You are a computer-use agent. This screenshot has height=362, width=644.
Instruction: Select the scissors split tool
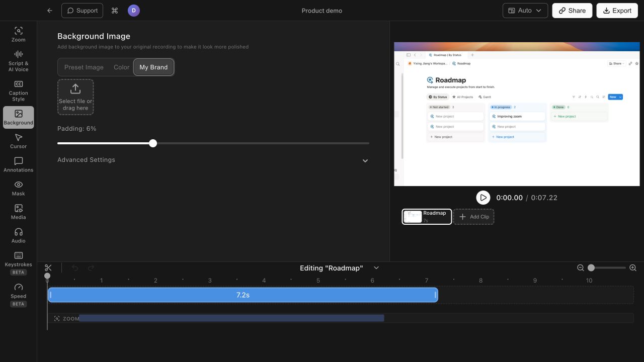coord(48,268)
